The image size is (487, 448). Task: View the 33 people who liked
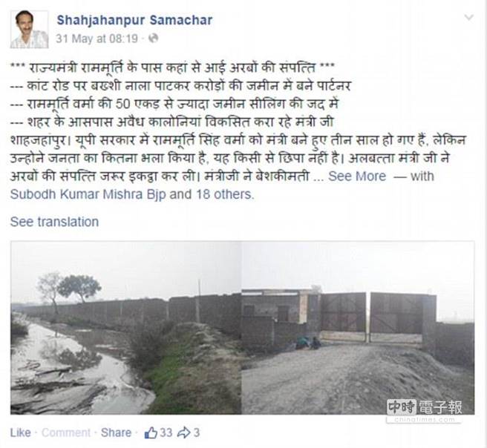[x=166, y=432]
